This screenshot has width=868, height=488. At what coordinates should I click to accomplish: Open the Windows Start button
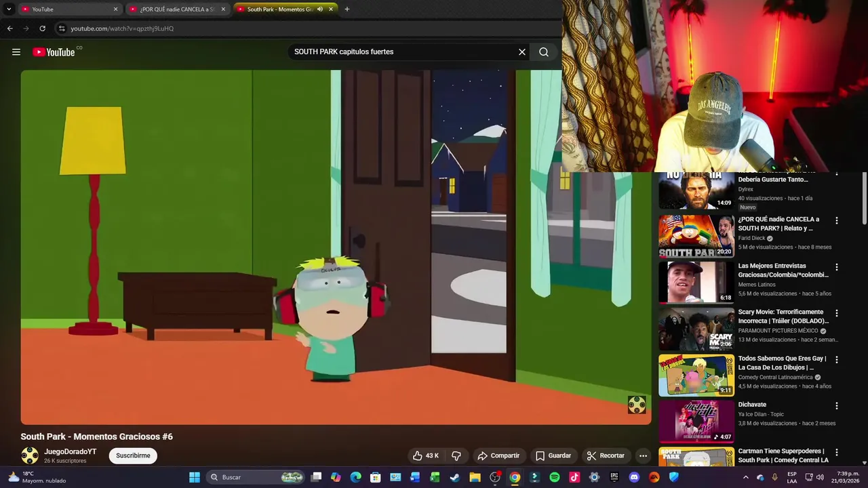coord(195,477)
